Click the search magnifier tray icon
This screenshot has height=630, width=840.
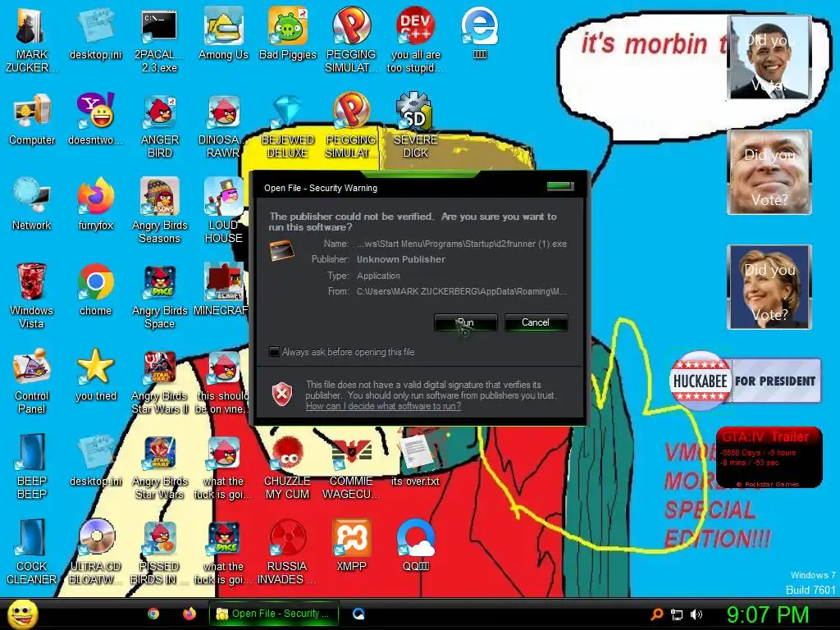click(x=657, y=614)
